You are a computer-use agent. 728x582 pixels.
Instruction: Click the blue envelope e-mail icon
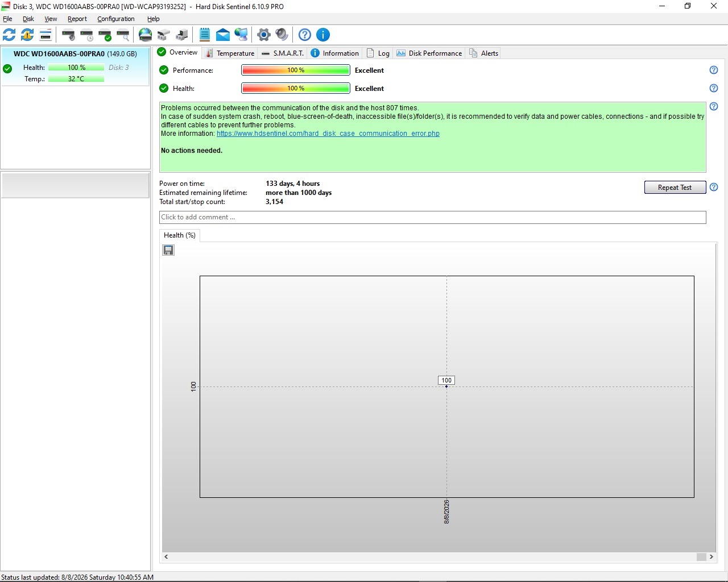[x=223, y=35]
